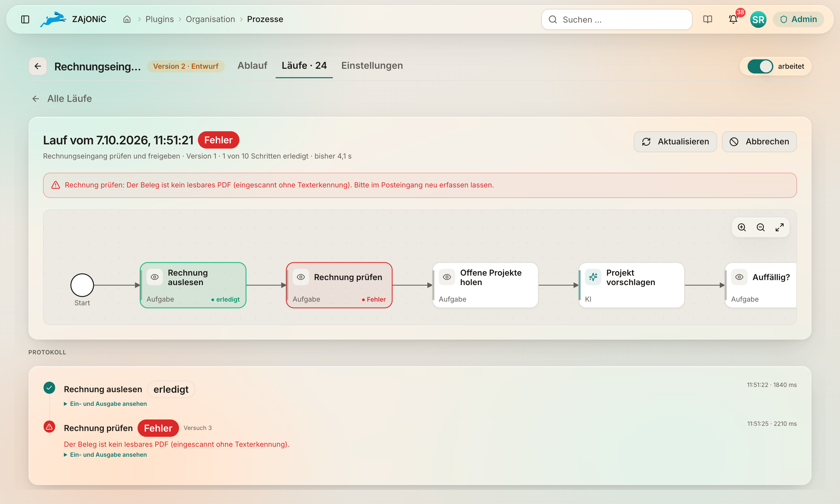840x504 pixels.
Task: Click the red Fehler badge beside run title
Action: [218, 140]
